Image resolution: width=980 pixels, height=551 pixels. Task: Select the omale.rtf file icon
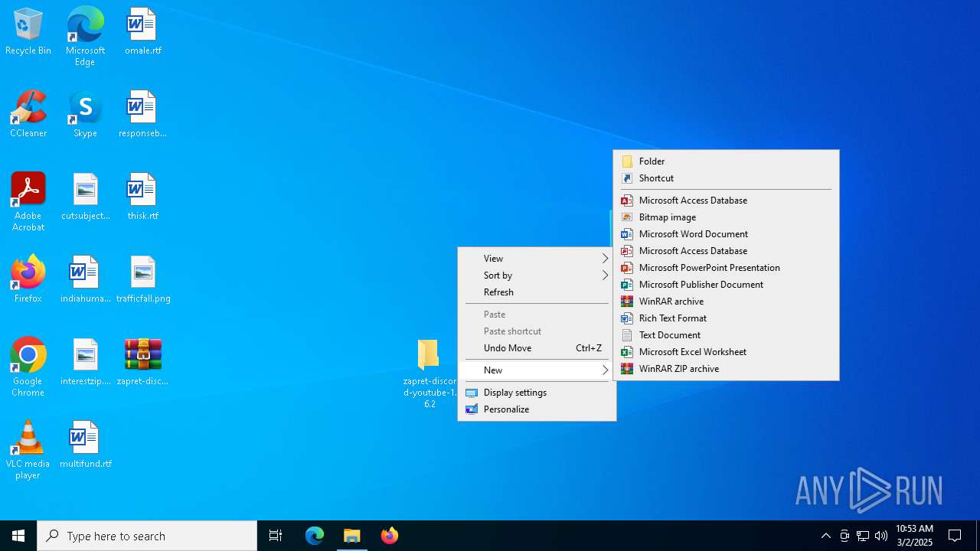click(143, 32)
